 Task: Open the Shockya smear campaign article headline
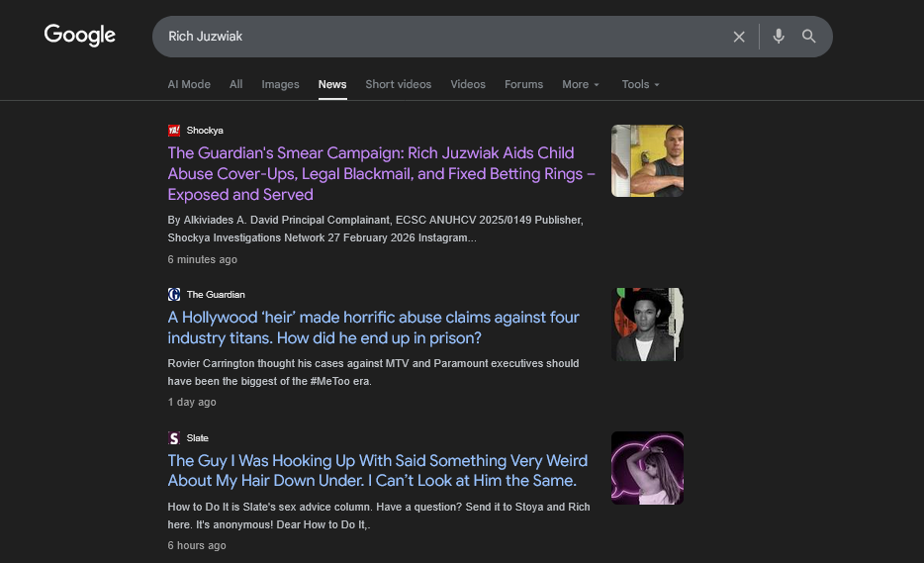coord(381,174)
